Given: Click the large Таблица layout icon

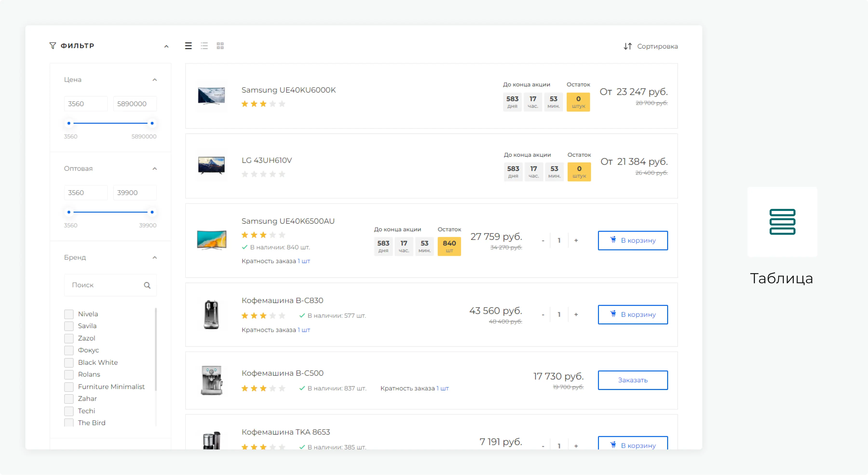Looking at the screenshot, I should [x=782, y=222].
